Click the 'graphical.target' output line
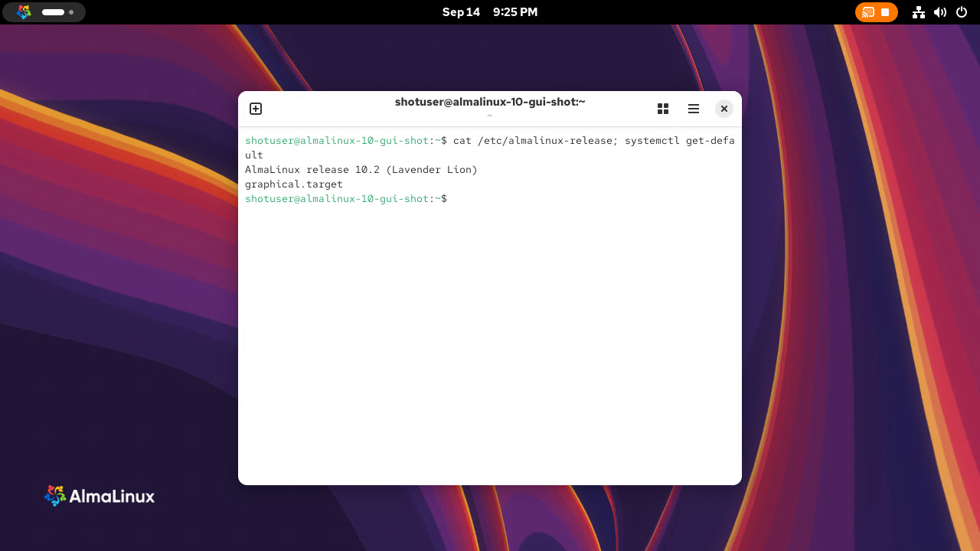Viewport: 980px width, 551px height. click(x=294, y=184)
